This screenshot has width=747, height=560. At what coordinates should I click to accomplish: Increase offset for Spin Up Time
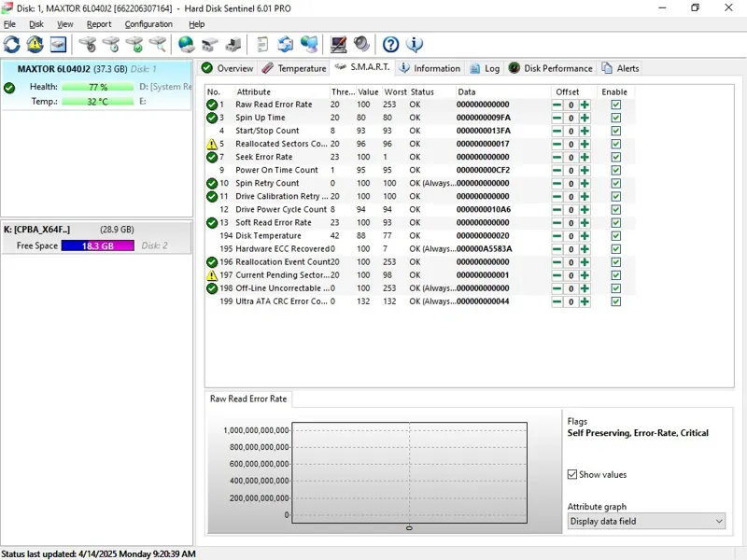tap(585, 118)
